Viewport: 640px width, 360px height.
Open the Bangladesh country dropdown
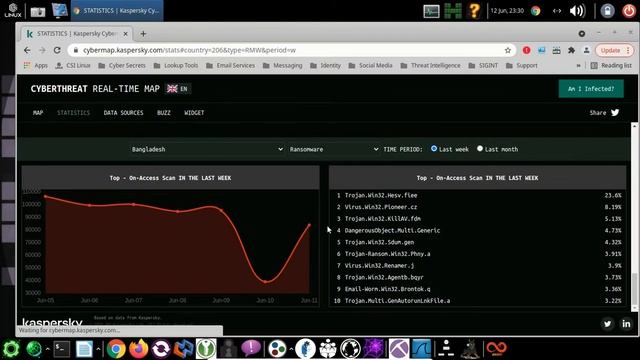(207, 149)
